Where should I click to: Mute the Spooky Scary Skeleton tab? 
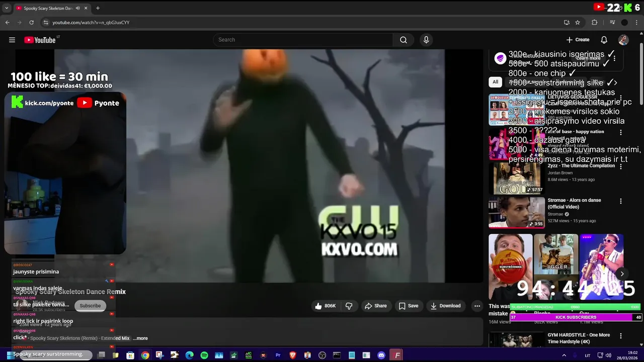pyautogui.click(x=77, y=8)
